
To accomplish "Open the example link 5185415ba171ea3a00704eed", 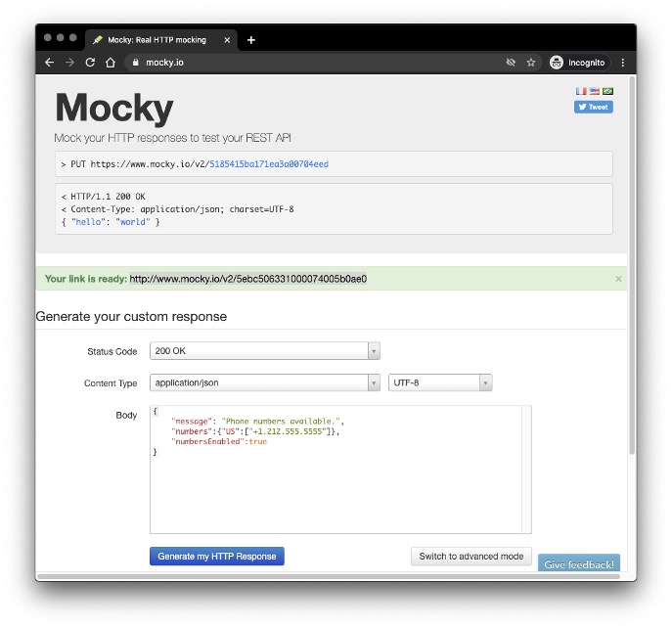I will (269, 164).
